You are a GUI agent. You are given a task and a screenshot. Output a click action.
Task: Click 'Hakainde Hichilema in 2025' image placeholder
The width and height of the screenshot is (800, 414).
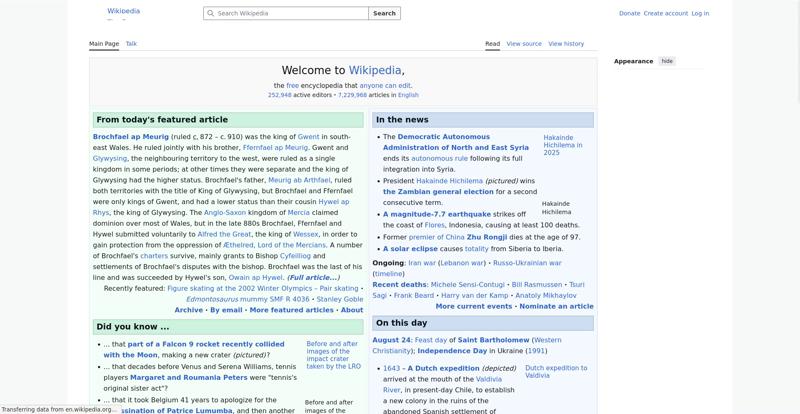tap(563, 145)
